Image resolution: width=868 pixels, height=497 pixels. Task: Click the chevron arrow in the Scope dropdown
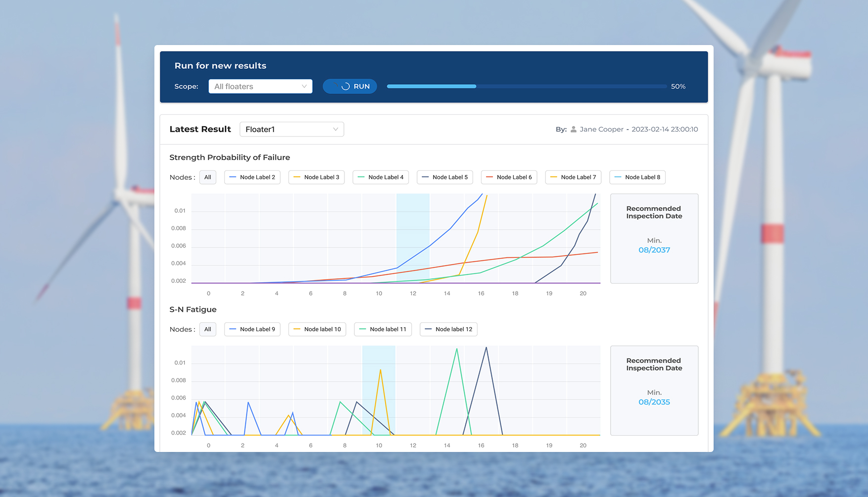[x=304, y=87]
